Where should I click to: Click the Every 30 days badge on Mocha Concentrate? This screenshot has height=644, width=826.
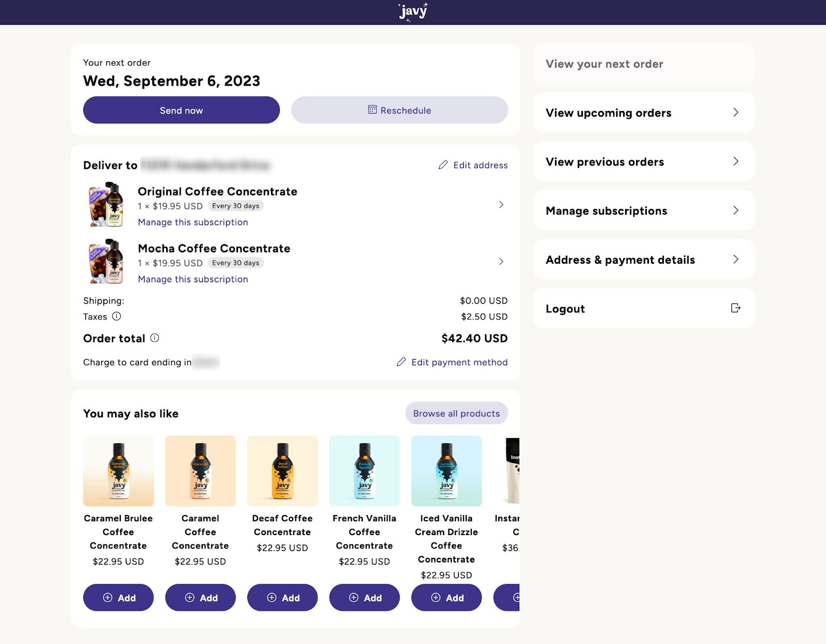pyautogui.click(x=236, y=263)
